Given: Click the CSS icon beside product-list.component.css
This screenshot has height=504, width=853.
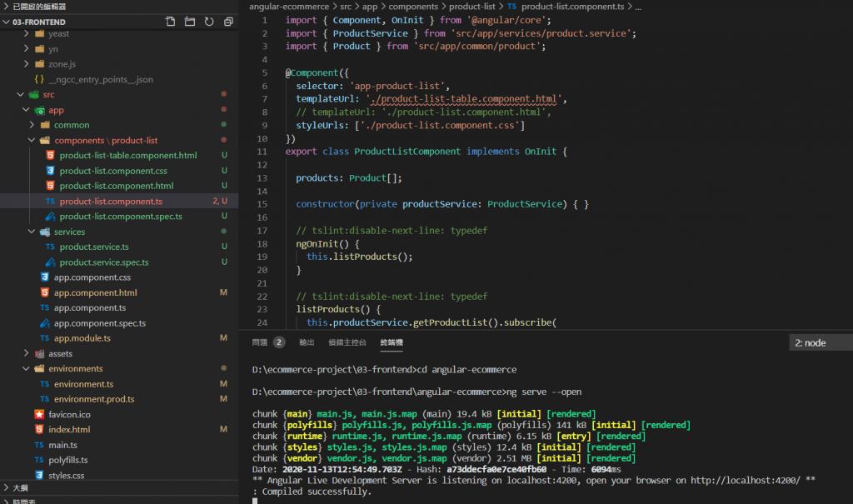Looking at the screenshot, I should tap(50, 170).
